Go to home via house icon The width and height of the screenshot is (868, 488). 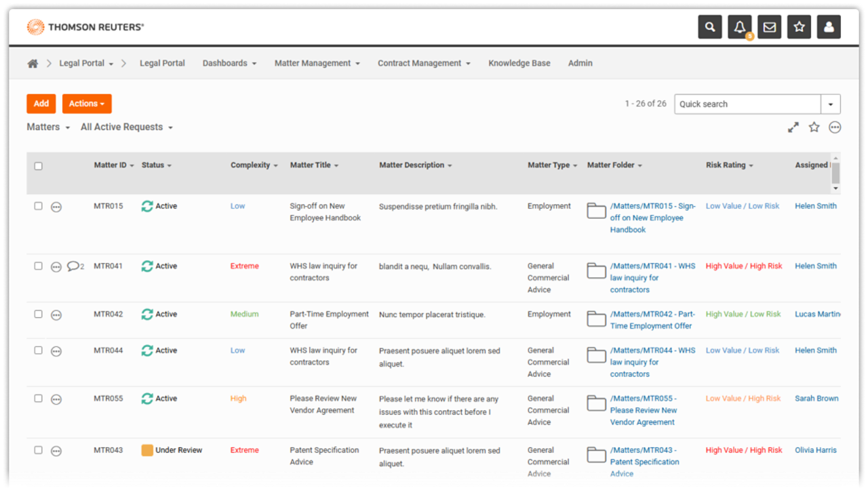pos(33,64)
